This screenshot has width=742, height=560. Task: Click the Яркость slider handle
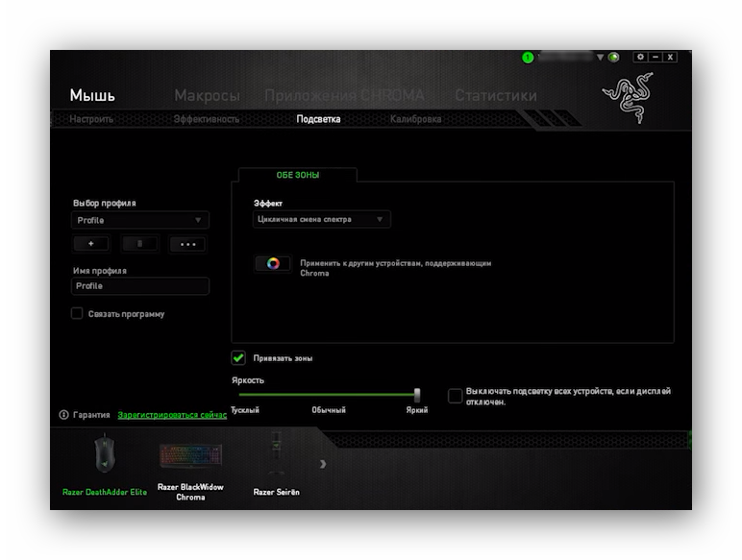coord(417,394)
